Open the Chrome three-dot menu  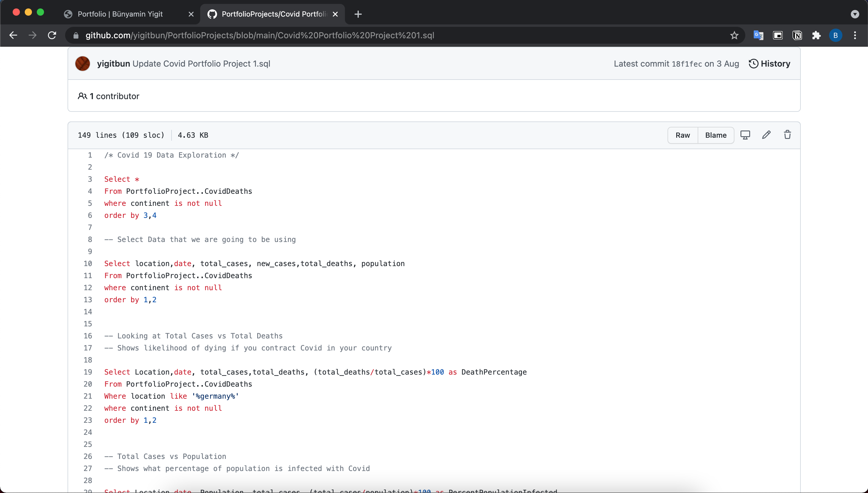(x=855, y=35)
